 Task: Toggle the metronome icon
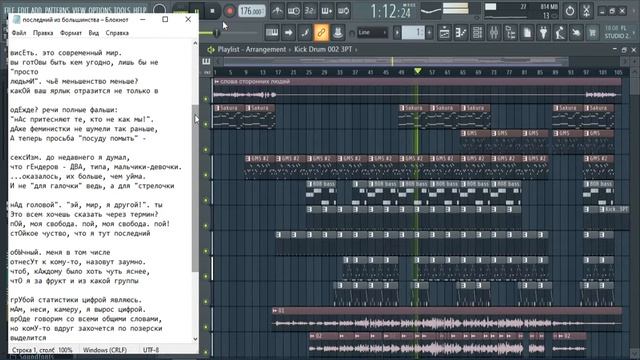tap(278, 11)
